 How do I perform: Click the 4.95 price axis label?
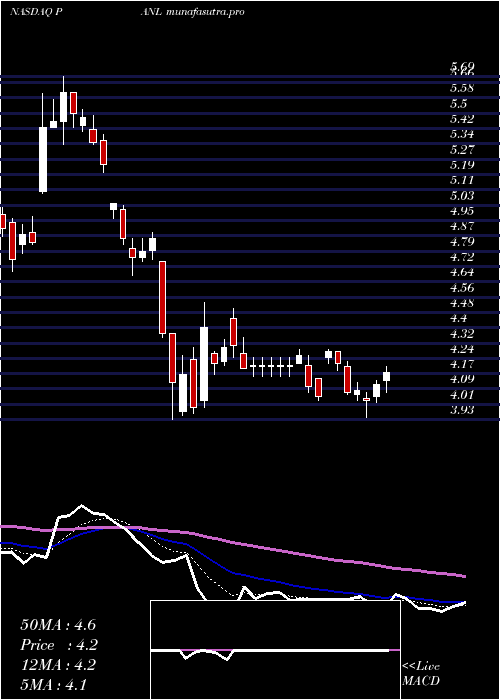point(462,211)
